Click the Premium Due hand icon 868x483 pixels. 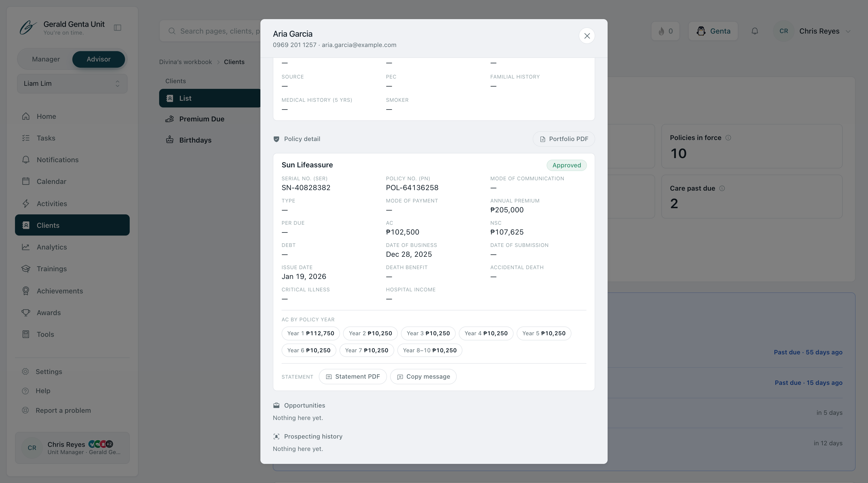click(169, 119)
